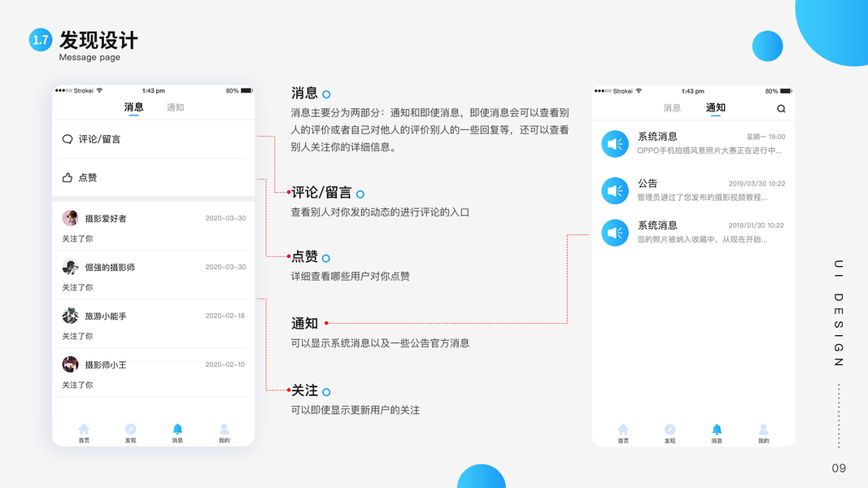868x488 pixels.
Task: Click the 发现设计 page title
Action: click(x=98, y=40)
